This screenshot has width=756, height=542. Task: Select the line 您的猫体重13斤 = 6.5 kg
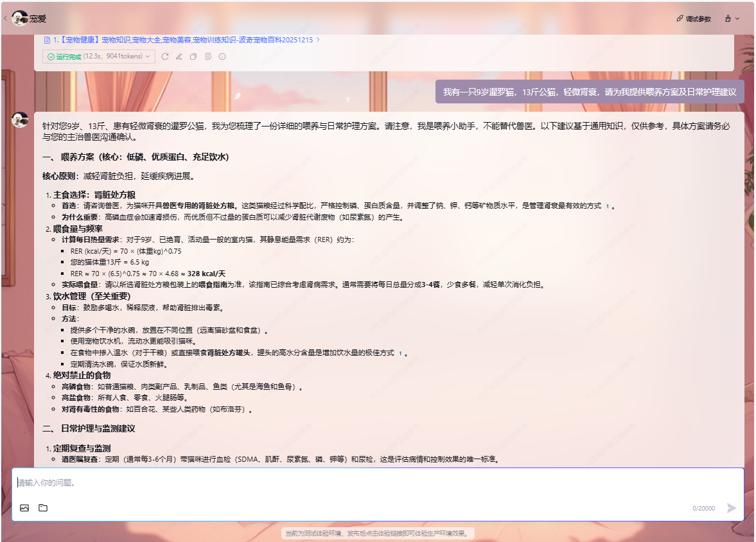(110, 262)
